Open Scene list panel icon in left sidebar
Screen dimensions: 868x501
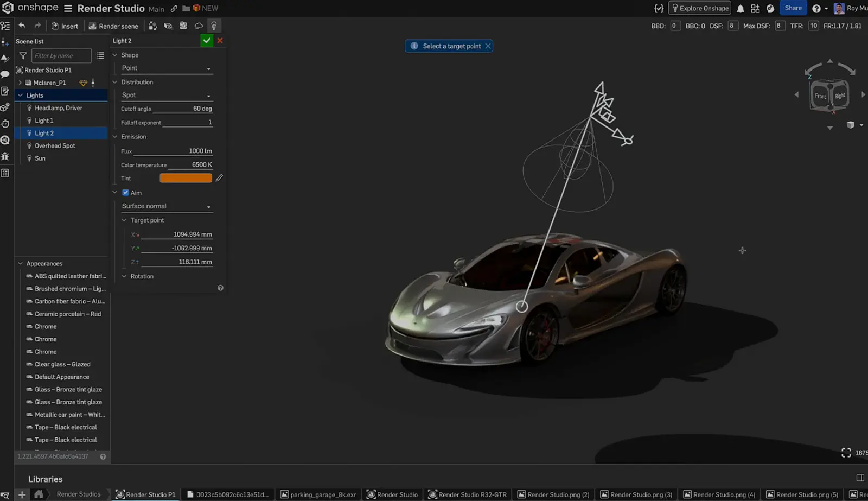[x=5, y=26]
